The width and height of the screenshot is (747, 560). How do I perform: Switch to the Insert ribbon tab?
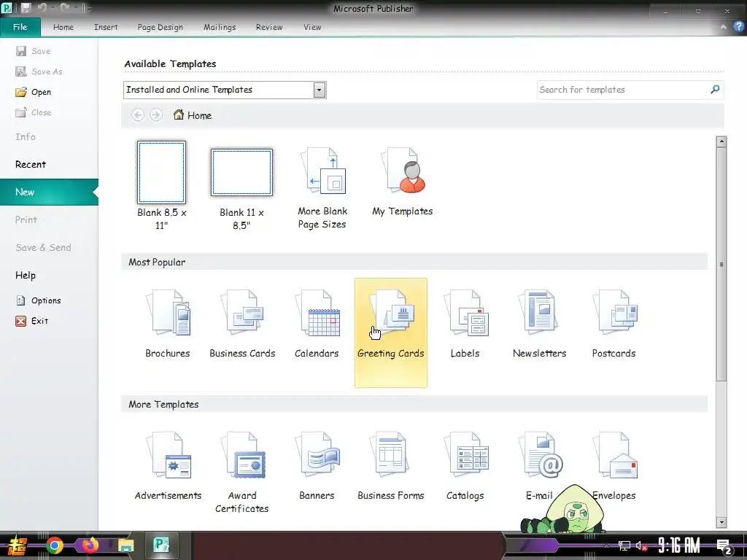(x=106, y=27)
